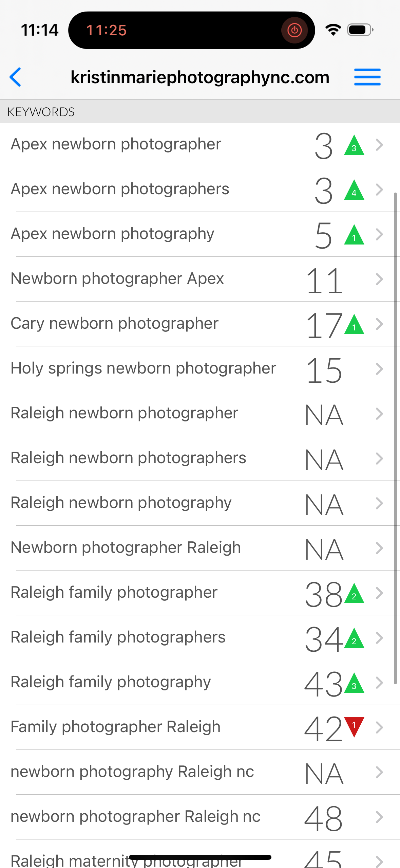Viewport: 400px width, 868px height.
Task: Tap the kristinmariephotographync.com title
Action: pyautogui.click(x=200, y=77)
